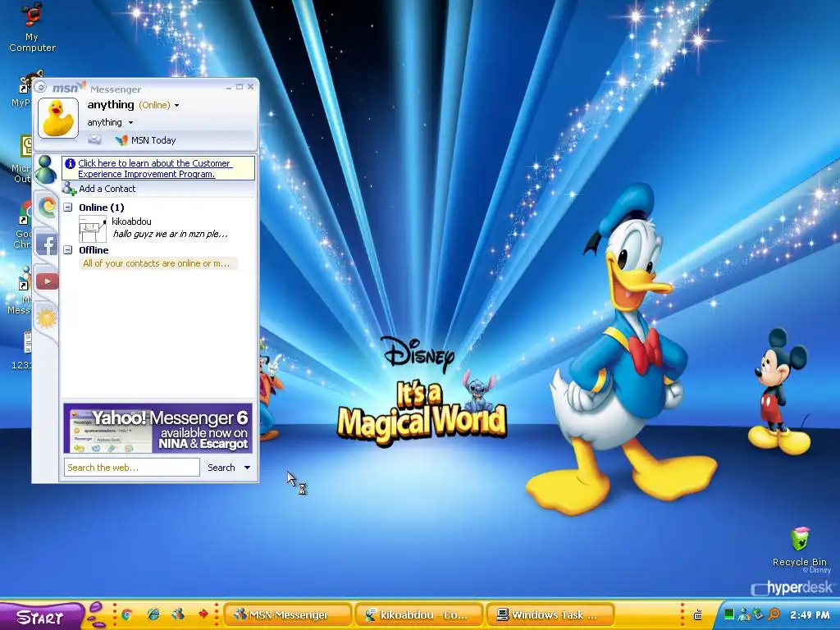Click the msn logo in the title bar
Image resolution: width=840 pixels, height=630 pixels.
tap(69, 87)
